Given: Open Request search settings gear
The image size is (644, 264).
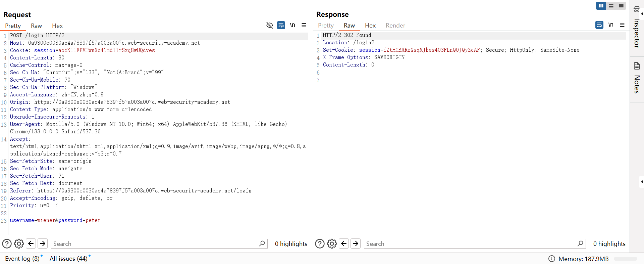Looking at the screenshot, I should (x=19, y=244).
